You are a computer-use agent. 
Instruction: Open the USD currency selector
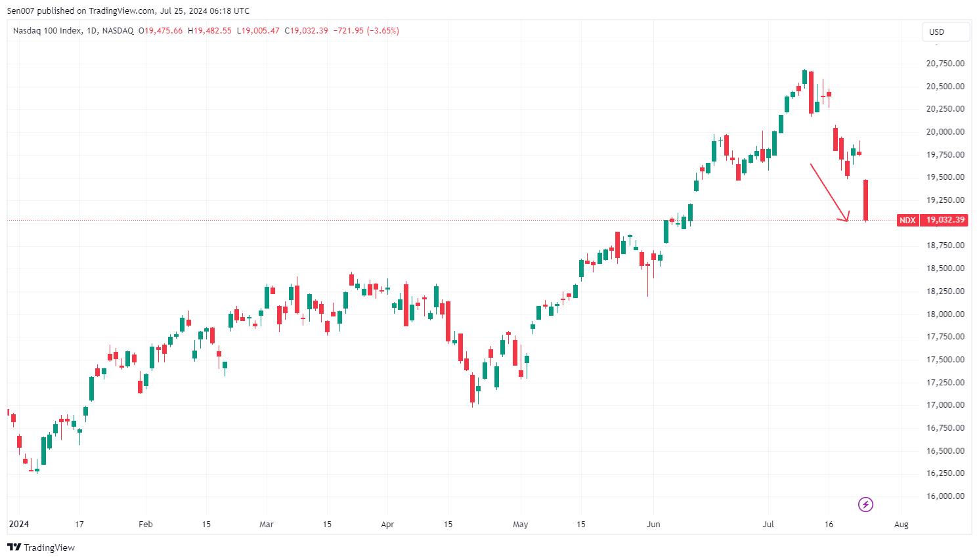(x=945, y=32)
